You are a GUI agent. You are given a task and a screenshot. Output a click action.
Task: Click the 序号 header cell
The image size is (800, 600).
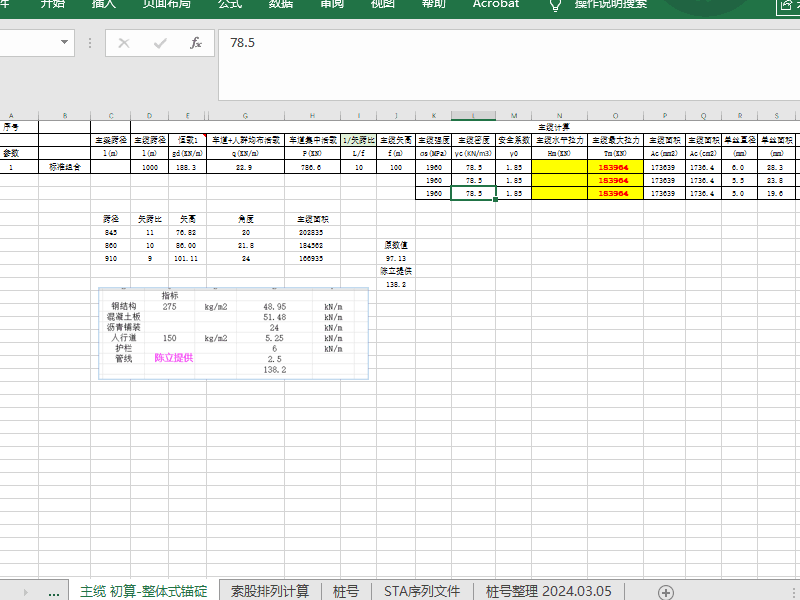[x=19, y=127]
